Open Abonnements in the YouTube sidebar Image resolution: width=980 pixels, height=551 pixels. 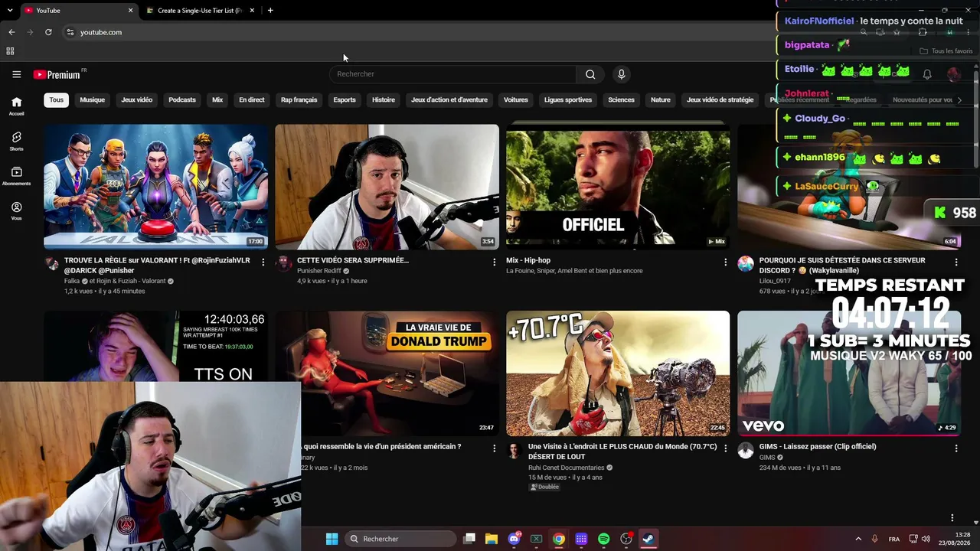[x=16, y=176]
